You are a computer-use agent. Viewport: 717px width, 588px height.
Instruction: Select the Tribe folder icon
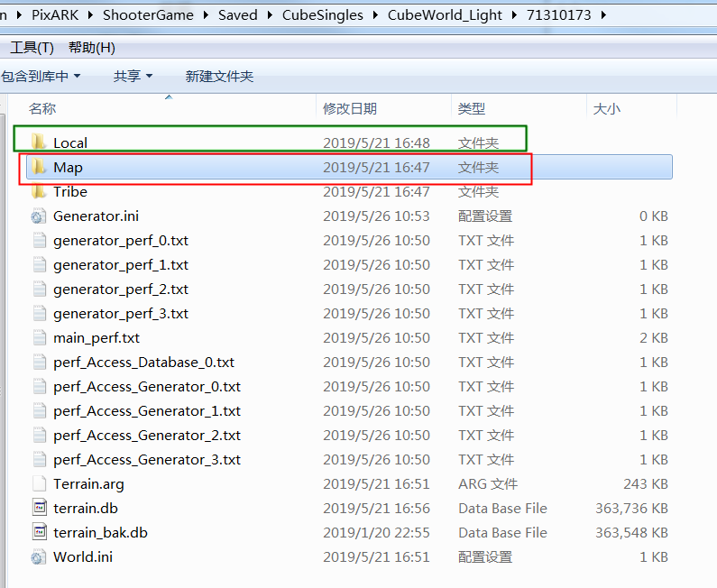tap(39, 191)
